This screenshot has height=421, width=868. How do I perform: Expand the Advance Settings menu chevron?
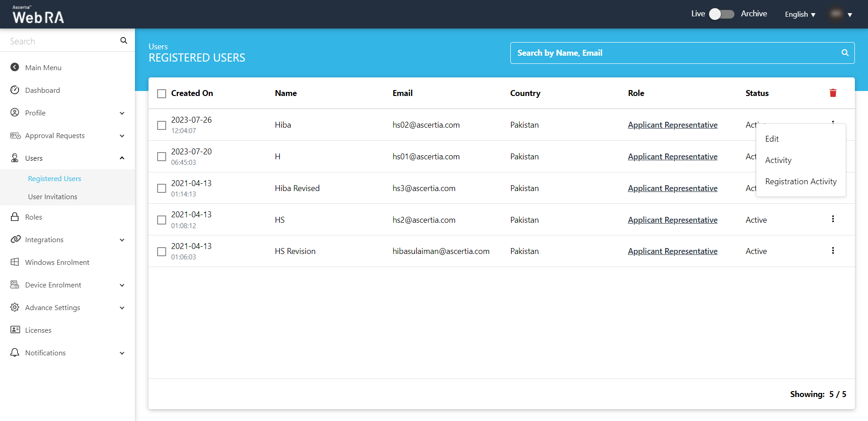[122, 308]
